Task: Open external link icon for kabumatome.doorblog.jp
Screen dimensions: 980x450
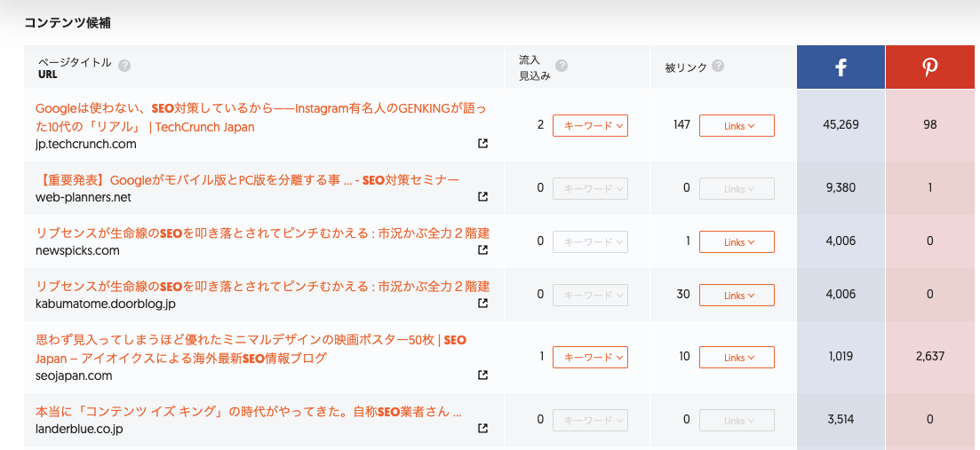Action: pyautogui.click(x=482, y=304)
